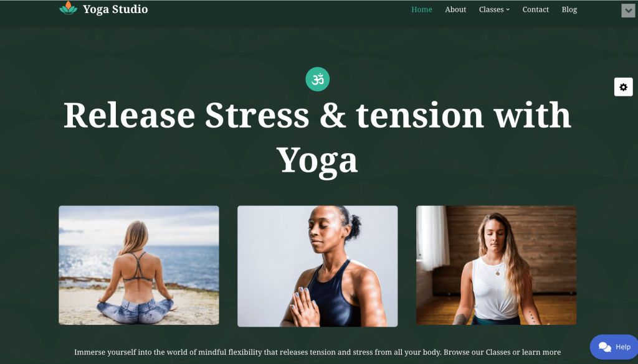
Task: Select the prayer hands woman photo
Action: point(317,266)
